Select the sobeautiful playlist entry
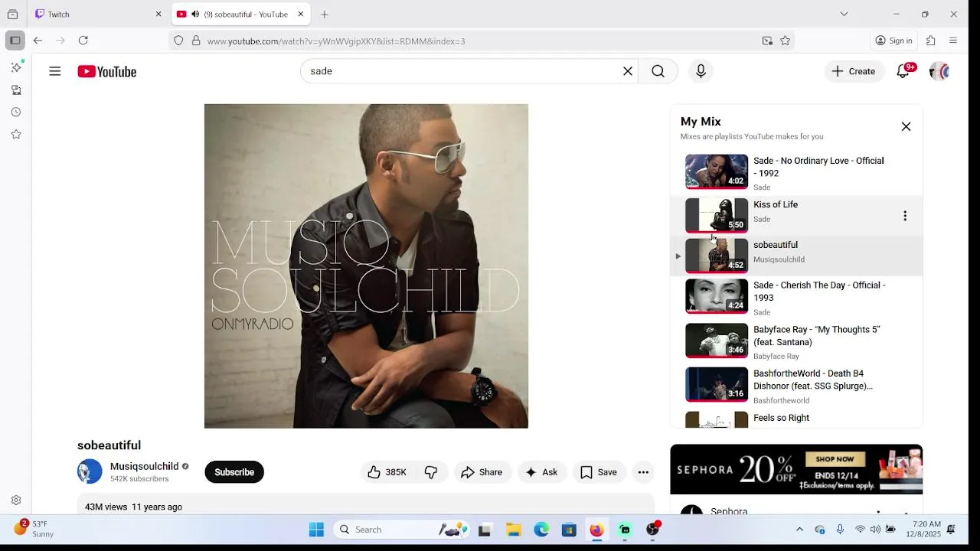This screenshot has height=551, width=980. 796,256
